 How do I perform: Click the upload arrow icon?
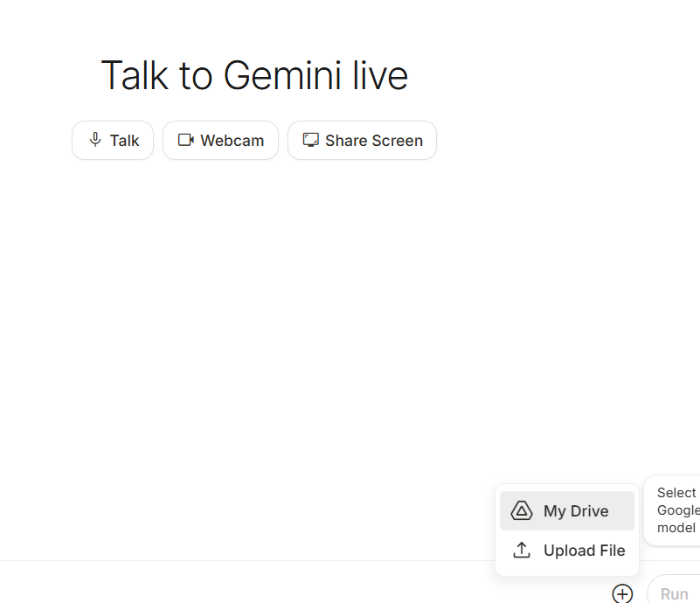[x=522, y=551]
